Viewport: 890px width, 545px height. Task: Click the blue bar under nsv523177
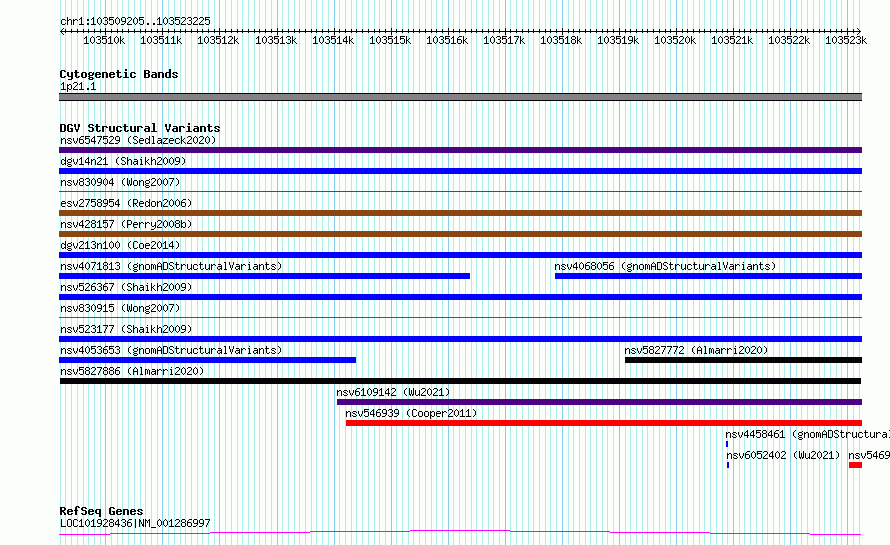460,339
